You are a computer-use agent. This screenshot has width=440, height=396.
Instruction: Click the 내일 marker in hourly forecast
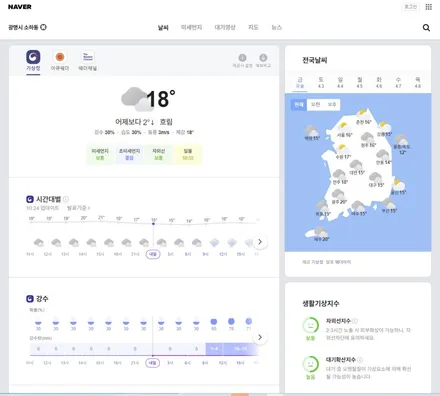click(153, 254)
